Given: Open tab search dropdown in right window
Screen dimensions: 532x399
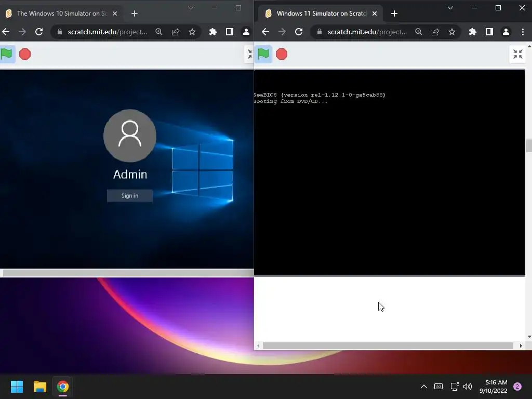Looking at the screenshot, I should [x=450, y=8].
